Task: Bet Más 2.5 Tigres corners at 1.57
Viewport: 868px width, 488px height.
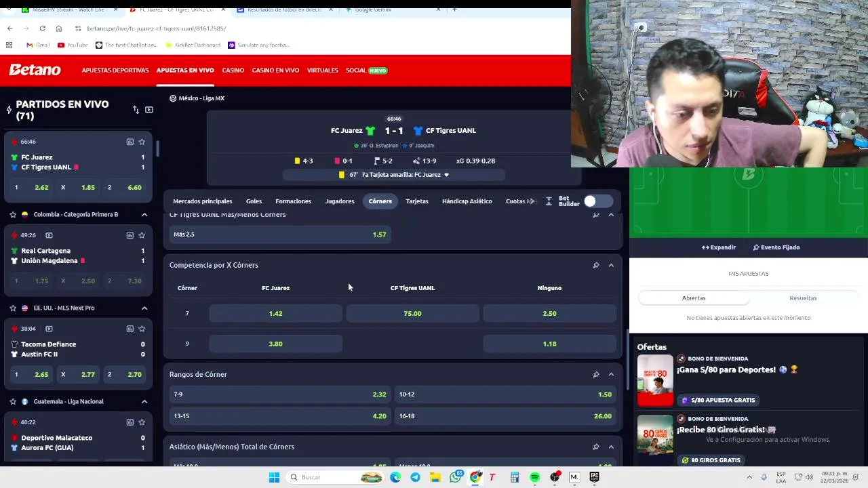Action: coord(279,235)
